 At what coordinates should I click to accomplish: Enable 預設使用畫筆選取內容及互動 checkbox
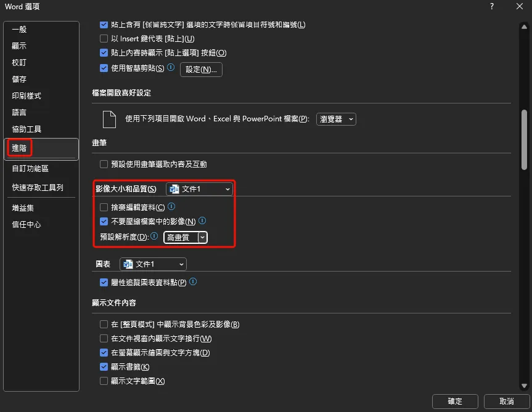point(104,164)
